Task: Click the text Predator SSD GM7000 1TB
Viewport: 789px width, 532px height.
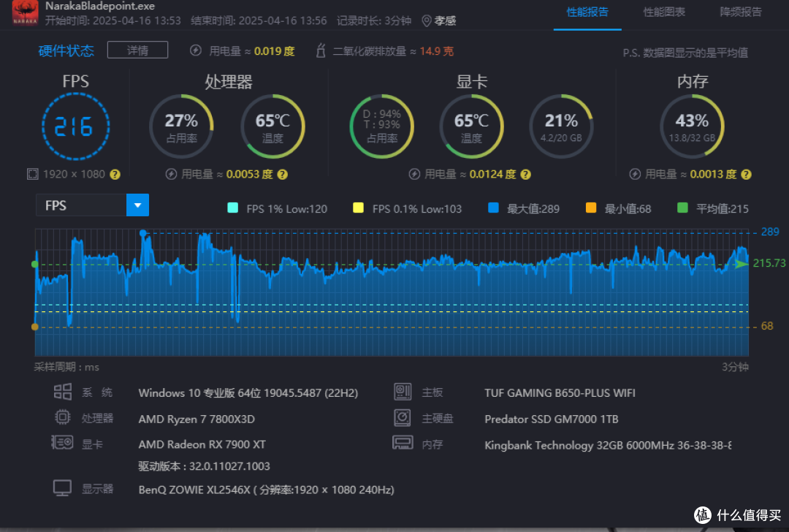Action: click(551, 419)
